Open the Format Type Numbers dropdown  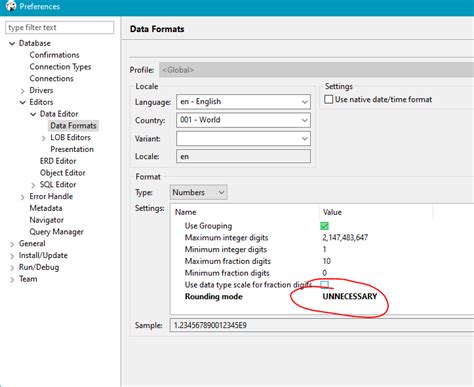tap(199, 192)
